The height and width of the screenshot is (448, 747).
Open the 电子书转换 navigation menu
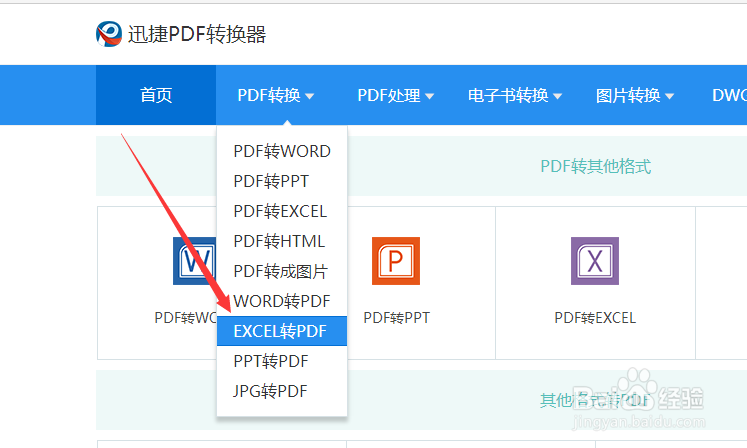coord(515,95)
